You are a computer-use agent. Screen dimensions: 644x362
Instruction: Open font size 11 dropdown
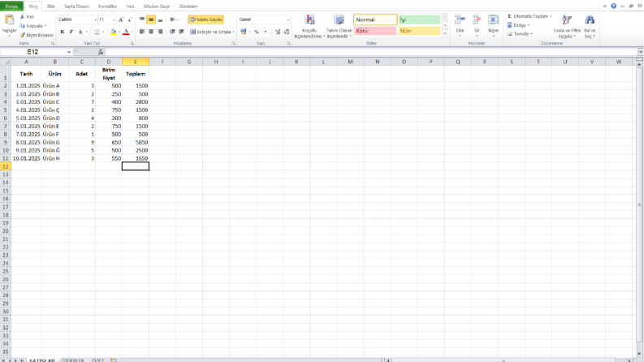click(114, 19)
